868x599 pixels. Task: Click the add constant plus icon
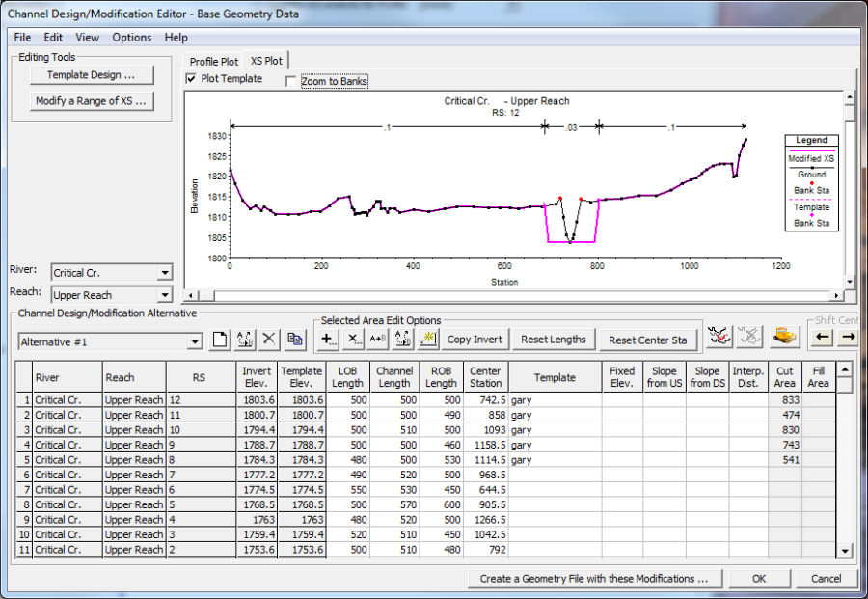tap(328, 340)
